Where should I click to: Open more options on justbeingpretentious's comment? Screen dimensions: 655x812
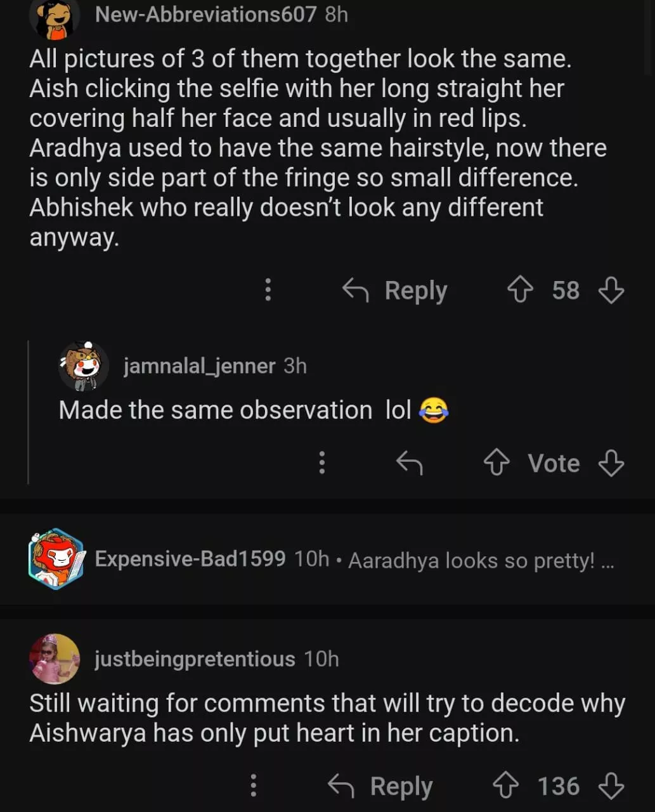(x=254, y=786)
